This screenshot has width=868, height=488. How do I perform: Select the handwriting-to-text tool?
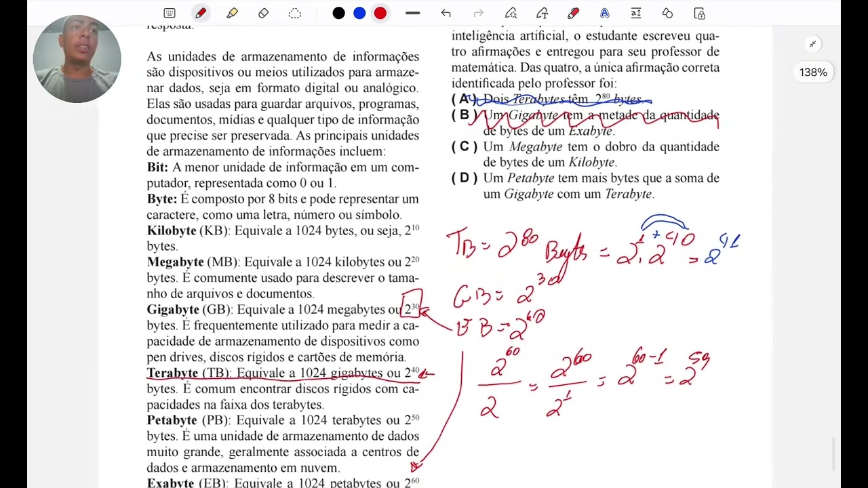click(x=542, y=13)
